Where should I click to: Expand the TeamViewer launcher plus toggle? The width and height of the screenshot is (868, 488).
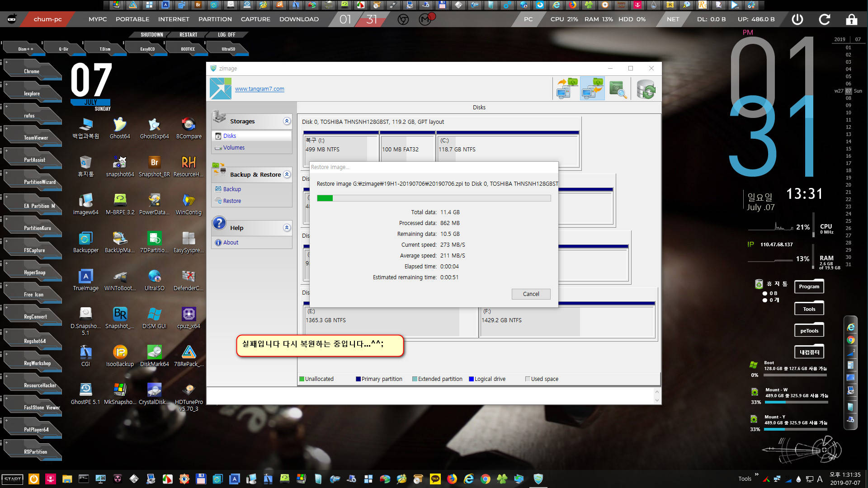[x=6, y=128]
